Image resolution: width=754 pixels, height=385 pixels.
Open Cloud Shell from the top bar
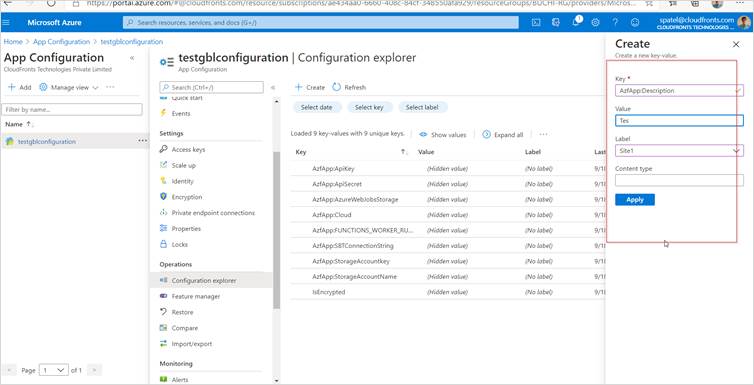536,23
